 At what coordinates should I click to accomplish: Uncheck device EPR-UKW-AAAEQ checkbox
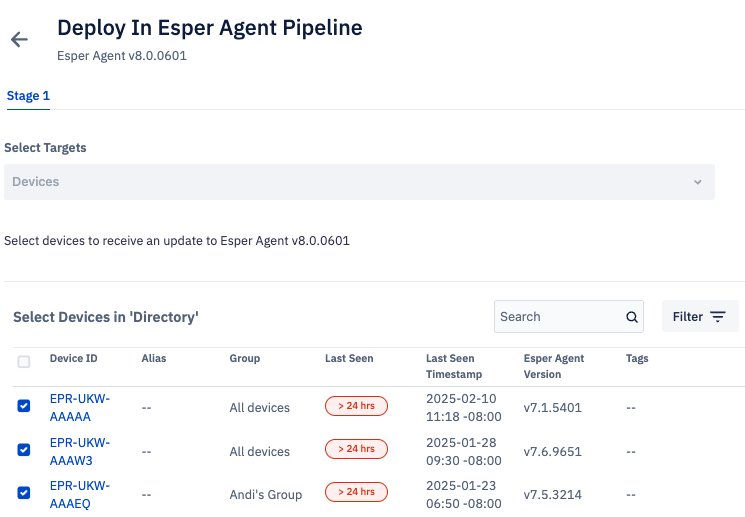(24, 493)
